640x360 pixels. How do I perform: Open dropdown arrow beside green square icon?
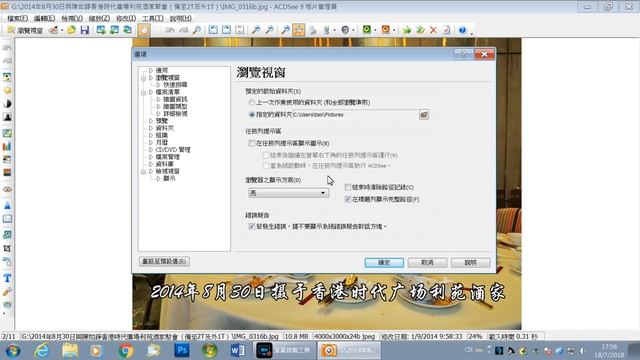click(x=375, y=30)
